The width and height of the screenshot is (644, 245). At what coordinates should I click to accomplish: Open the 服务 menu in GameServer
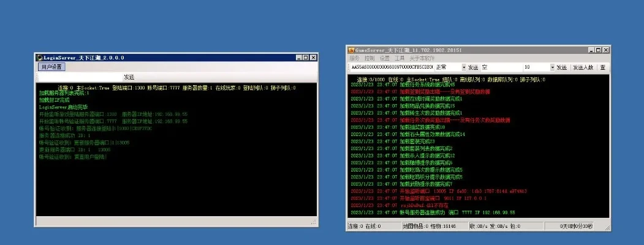pyautogui.click(x=355, y=58)
